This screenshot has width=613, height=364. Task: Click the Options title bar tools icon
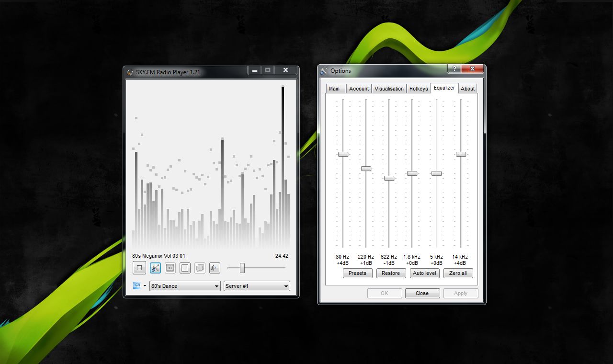[324, 71]
